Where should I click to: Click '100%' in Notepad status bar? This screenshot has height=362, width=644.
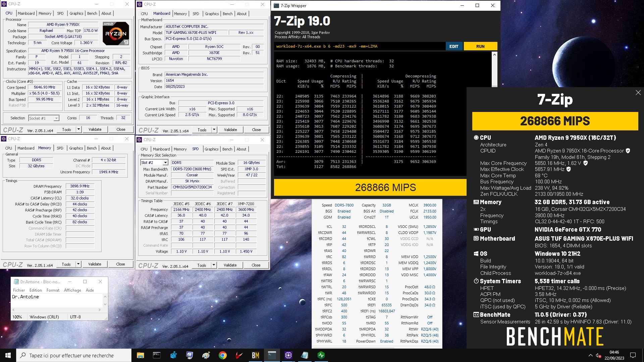coord(17,317)
